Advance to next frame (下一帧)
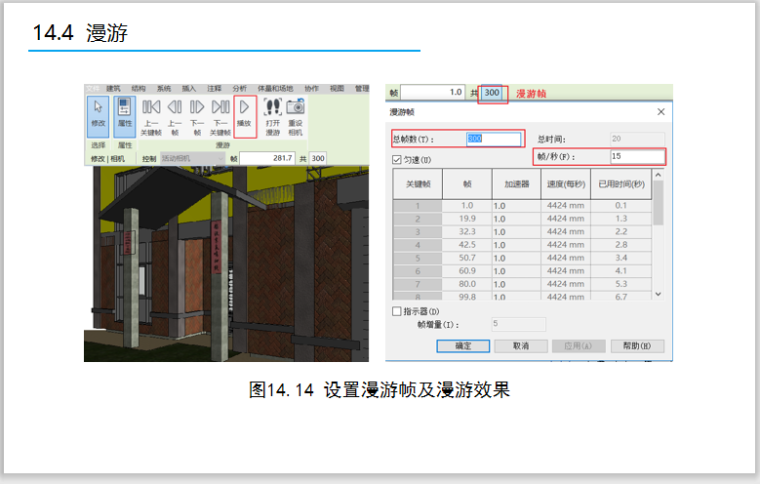This screenshot has height=484, width=760. (x=197, y=115)
